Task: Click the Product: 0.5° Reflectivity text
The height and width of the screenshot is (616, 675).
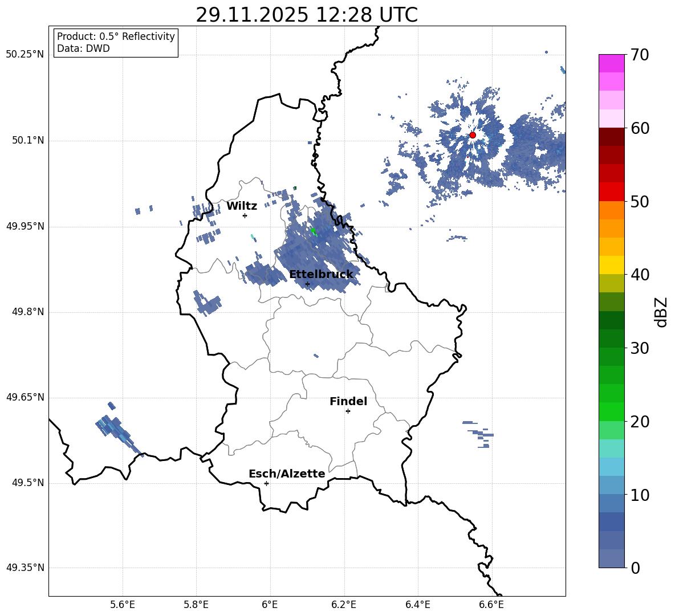Action: 116,36
